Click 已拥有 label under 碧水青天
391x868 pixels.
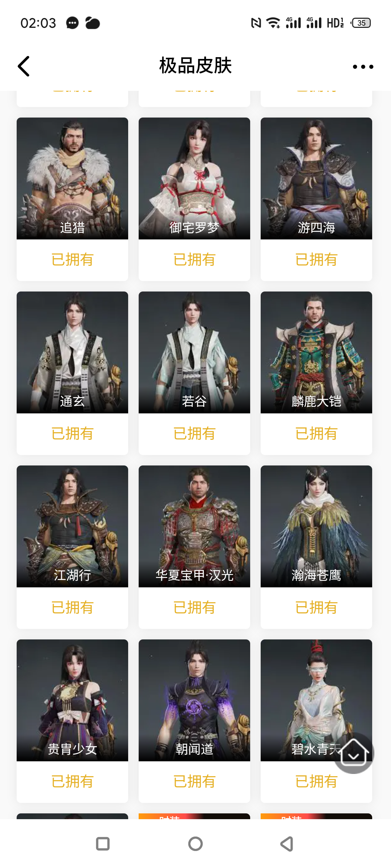click(x=316, y=782)
